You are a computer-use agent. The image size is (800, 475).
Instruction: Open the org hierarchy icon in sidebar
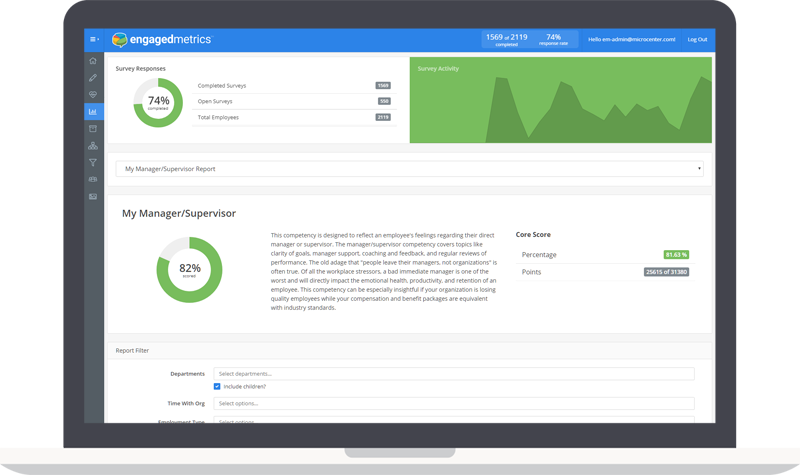point(94,146)
